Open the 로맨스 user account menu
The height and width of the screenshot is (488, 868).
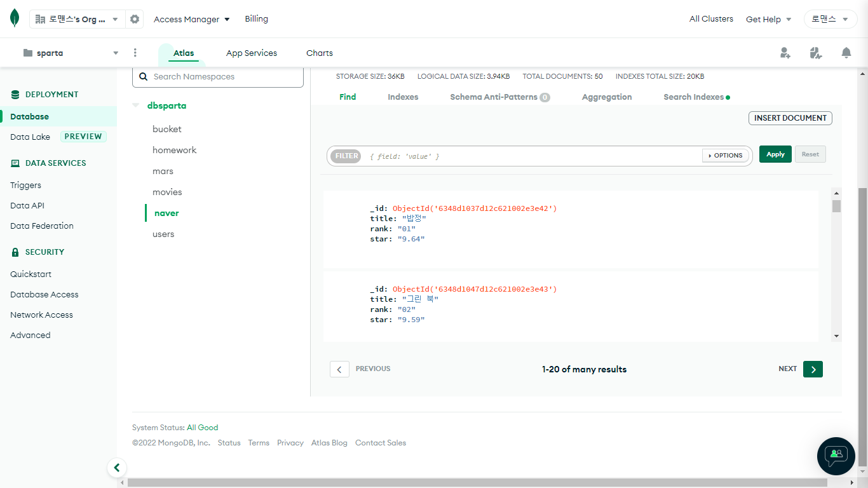pyautogui.click(x=831, y=19)
